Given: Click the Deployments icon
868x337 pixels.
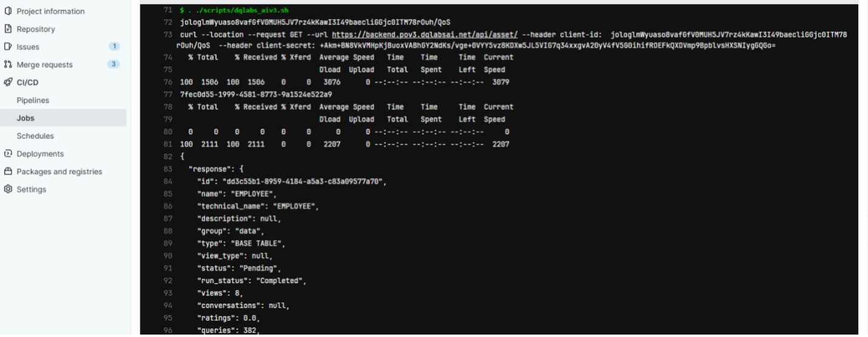Looking at the screenshot, I should click(x=8, y=154).
